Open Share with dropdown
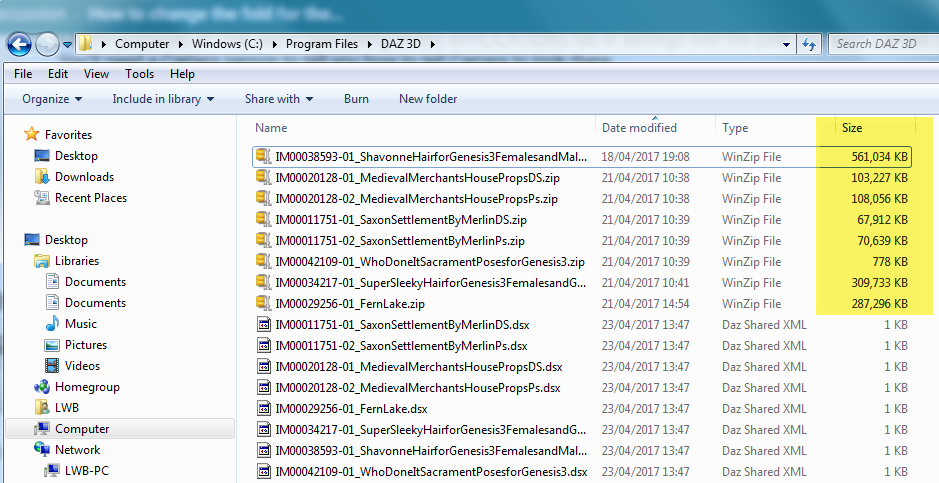 278,99
